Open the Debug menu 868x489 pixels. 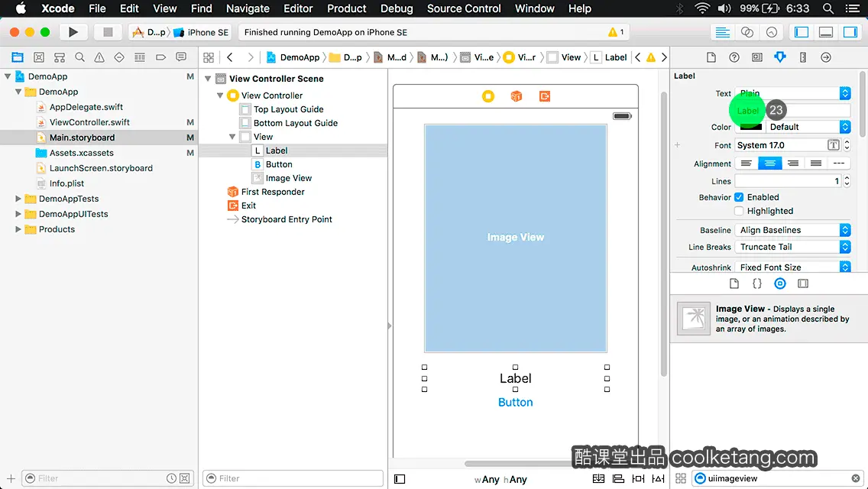click(397, 8)
